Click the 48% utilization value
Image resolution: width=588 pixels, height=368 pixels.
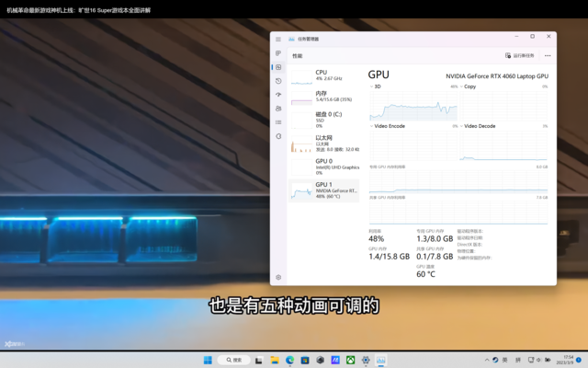(x=376, y=239)
